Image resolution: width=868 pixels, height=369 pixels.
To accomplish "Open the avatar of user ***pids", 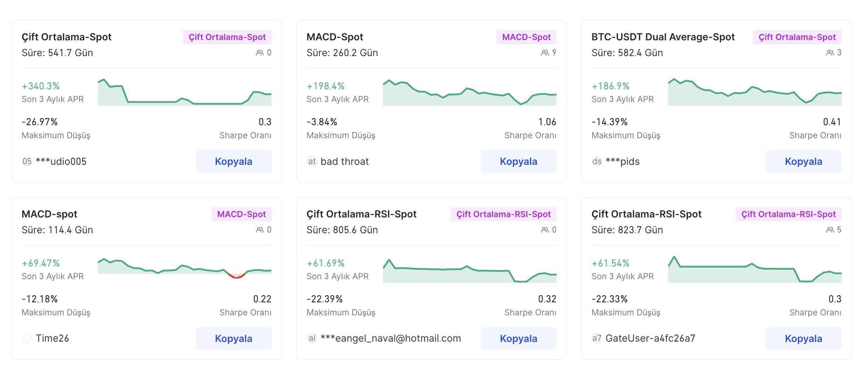I will [x=596, y=162].
